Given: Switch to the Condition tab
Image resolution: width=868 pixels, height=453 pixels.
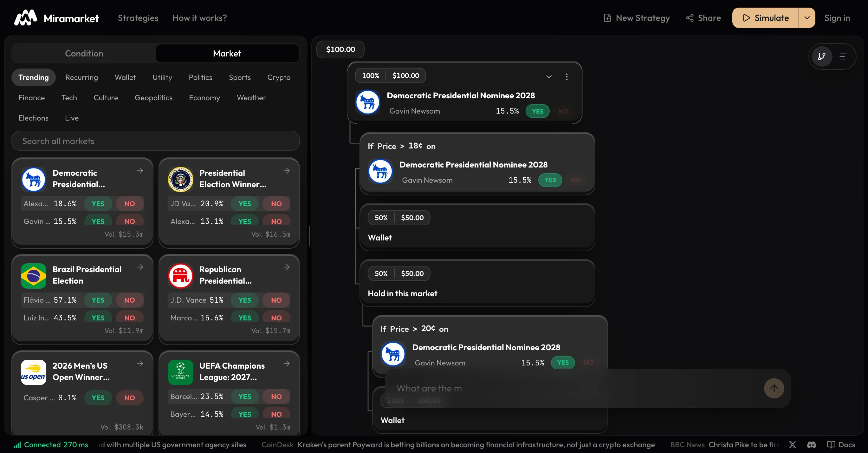Looking at the screenshot, I should (x=84, y=53).
